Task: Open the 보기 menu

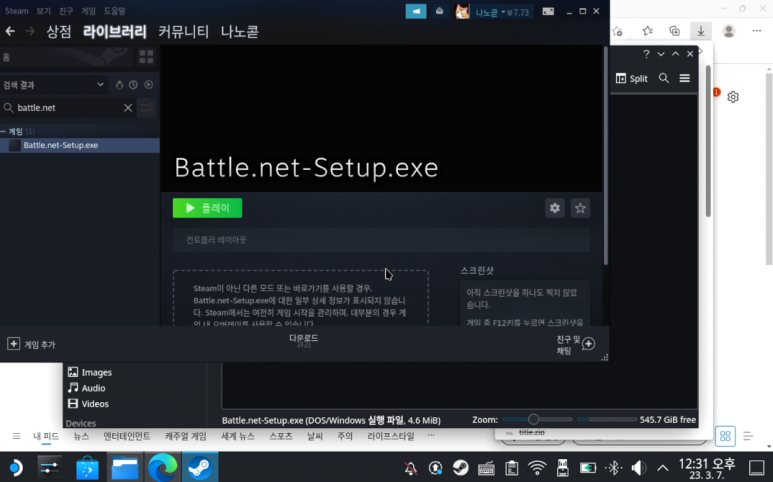Action: (x=43, y=11)
